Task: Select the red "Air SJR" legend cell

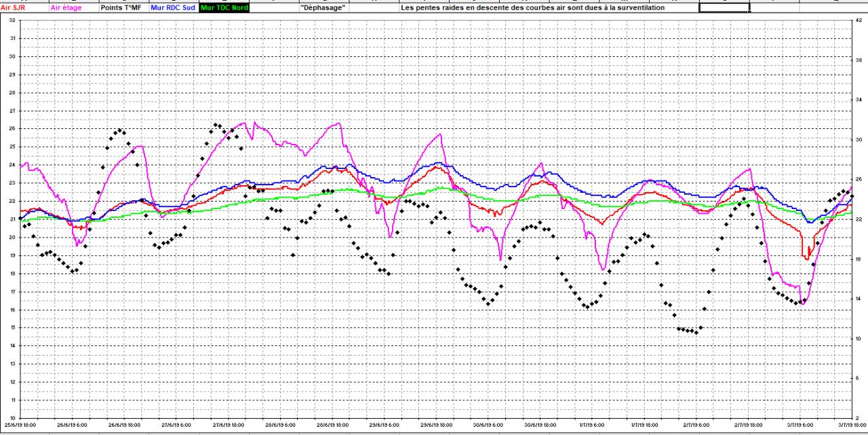Action: pos(24,7)
